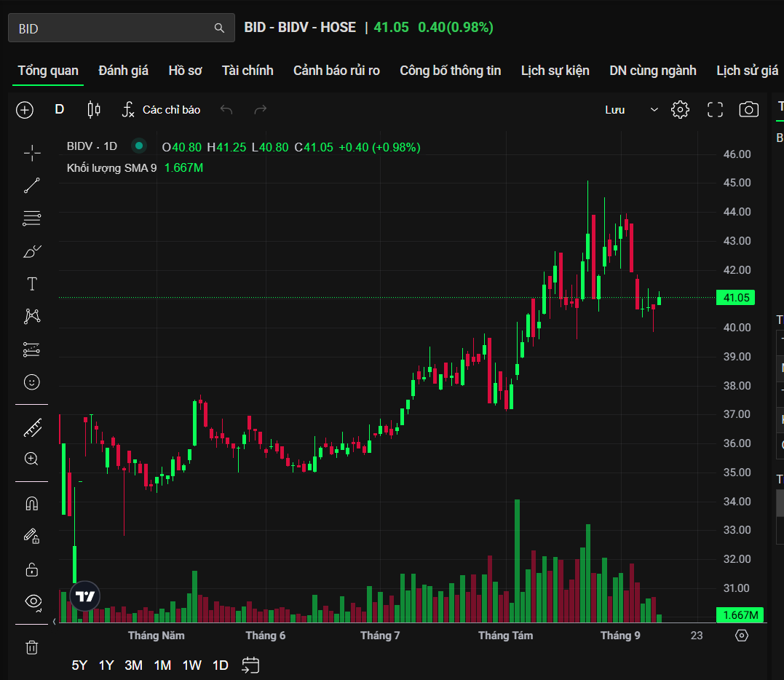Image resolution: width=784 pixels, height=680 pixels.
Task: Switch to the Đánh giá tab
Action: (123, 71)
